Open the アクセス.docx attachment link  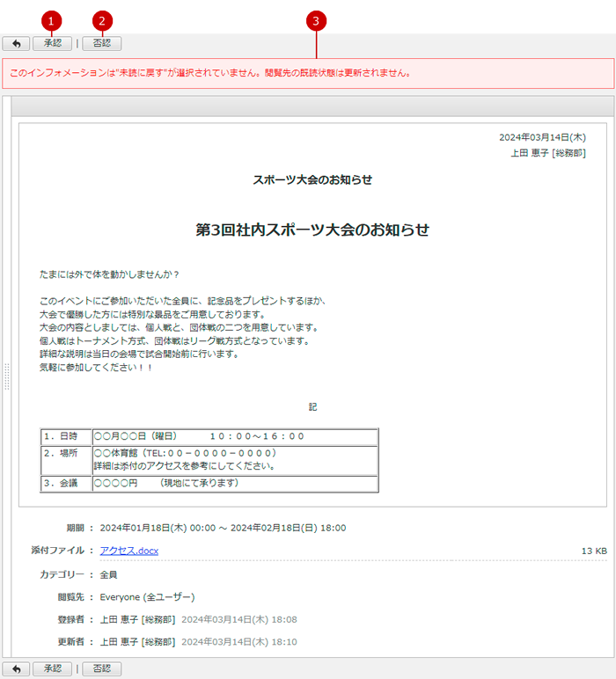click(129, 551)
